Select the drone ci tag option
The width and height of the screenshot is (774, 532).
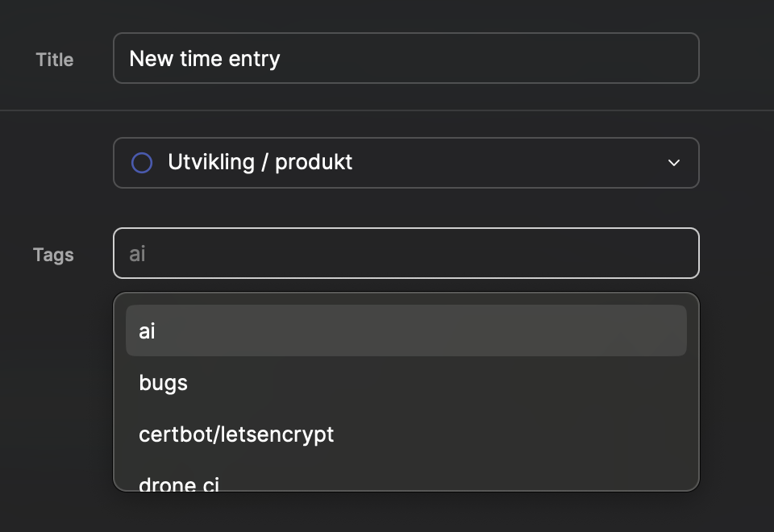(x=406, y=482)
